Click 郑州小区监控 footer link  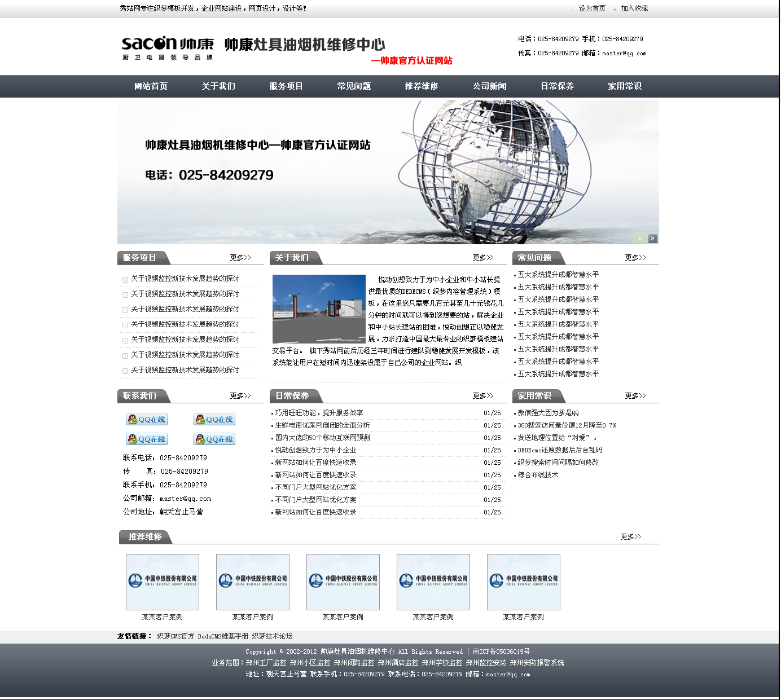point(310,663)
